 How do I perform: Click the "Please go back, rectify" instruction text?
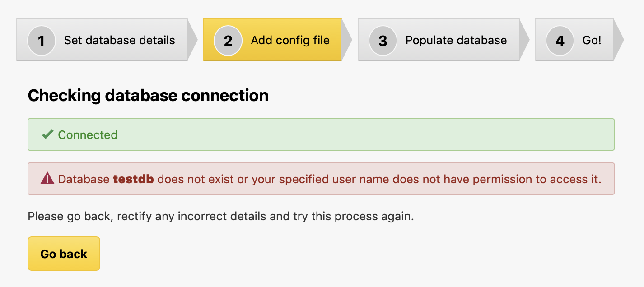coord(221,216)
